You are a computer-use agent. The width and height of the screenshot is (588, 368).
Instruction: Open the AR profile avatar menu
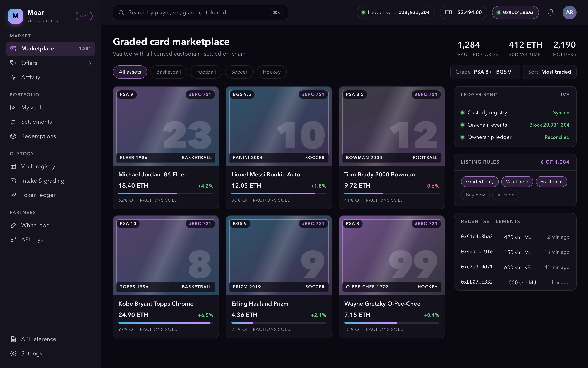point(569,12)
